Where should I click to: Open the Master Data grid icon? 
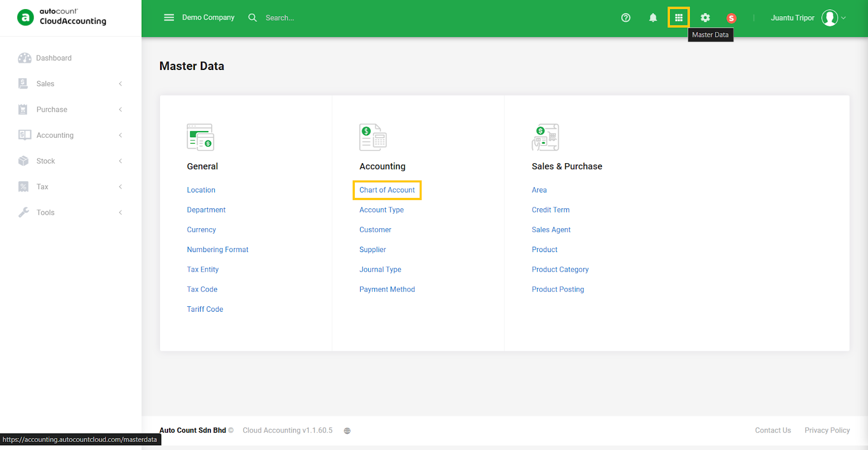click(679, 17)
